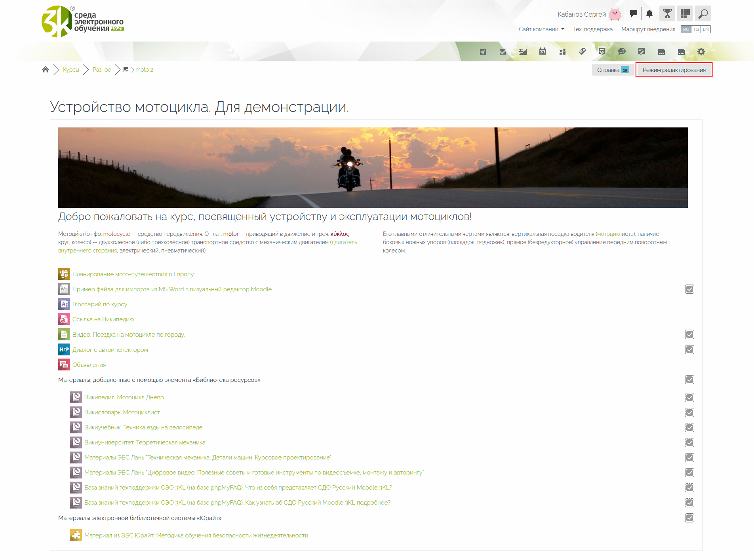Image resolution: width=754 pixels, height=560 pixels.
Task: Open Планирование мото-путешествия в Европу
Action: [133, 274]
